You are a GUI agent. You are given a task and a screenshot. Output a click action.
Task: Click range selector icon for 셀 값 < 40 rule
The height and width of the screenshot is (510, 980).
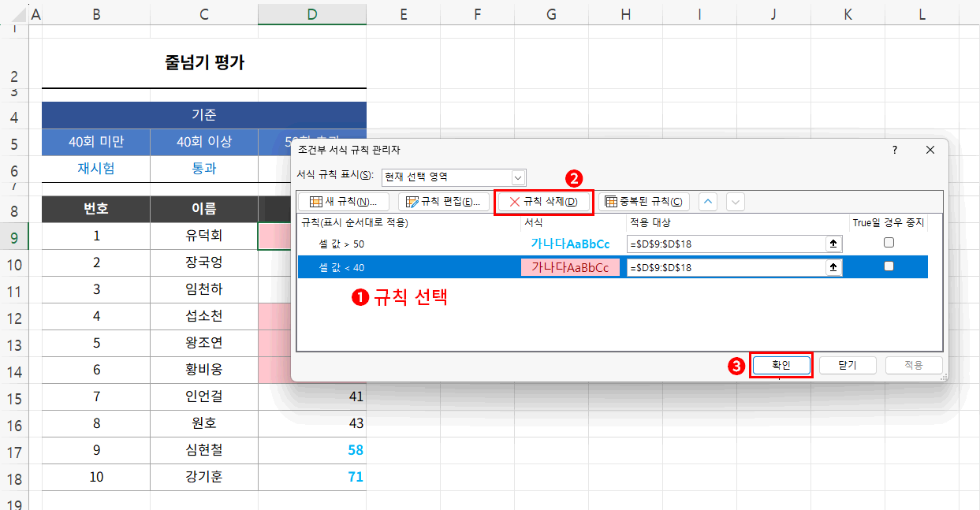click(x=833, y=268)
